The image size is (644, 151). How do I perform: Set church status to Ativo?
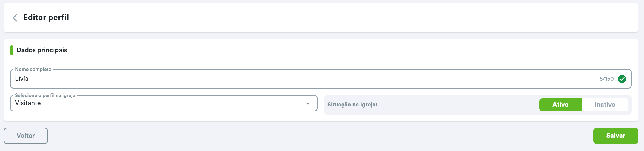(x=560, y=105)
